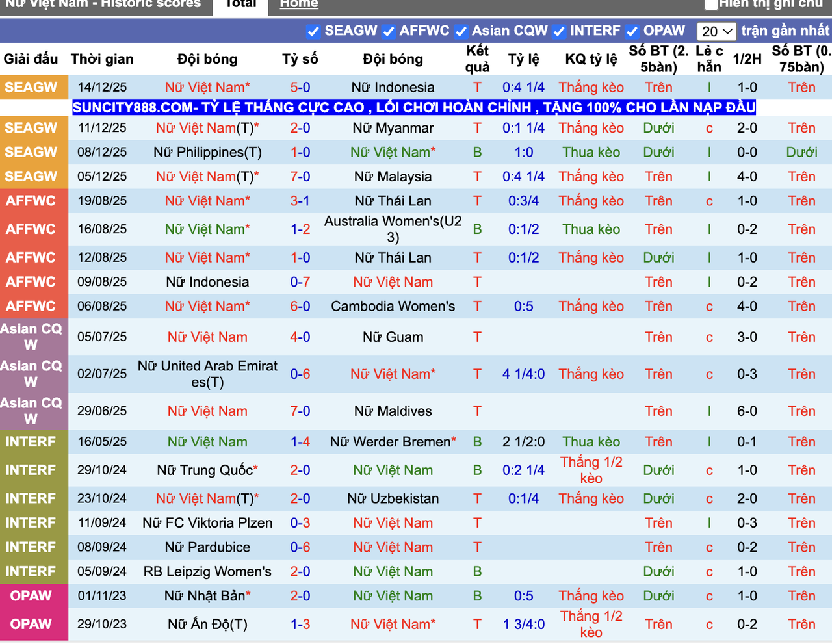Click 0-6 score against Nữ Pardubice

[x=300, y=548]
